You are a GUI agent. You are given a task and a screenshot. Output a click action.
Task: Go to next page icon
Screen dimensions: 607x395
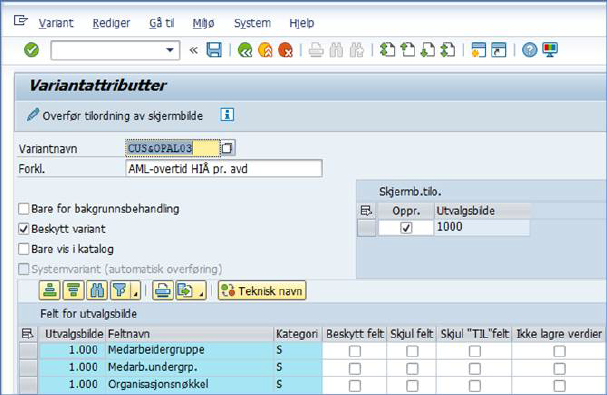click(x=427, y=50)
